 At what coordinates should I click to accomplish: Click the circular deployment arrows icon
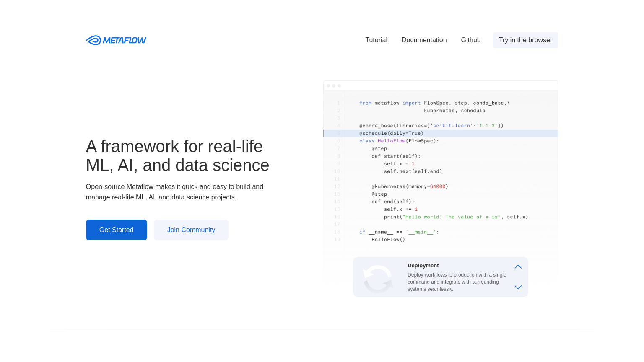tap(377, 278)
